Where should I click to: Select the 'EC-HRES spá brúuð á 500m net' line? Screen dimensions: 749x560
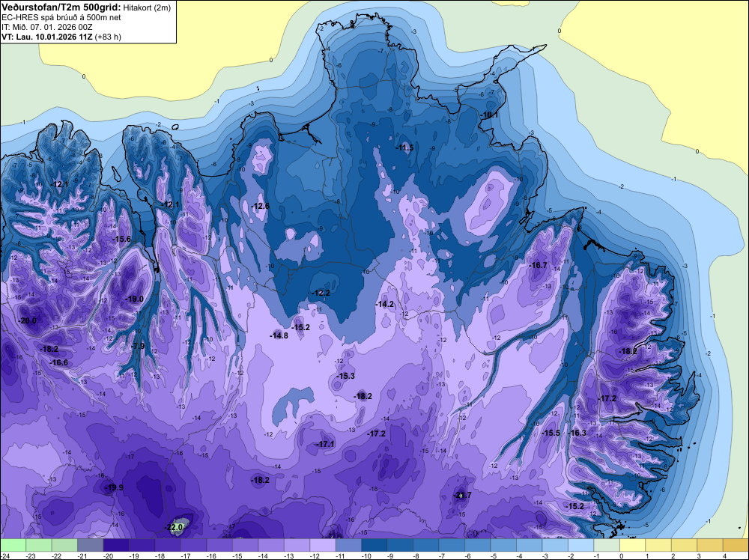tap(61, 18)
